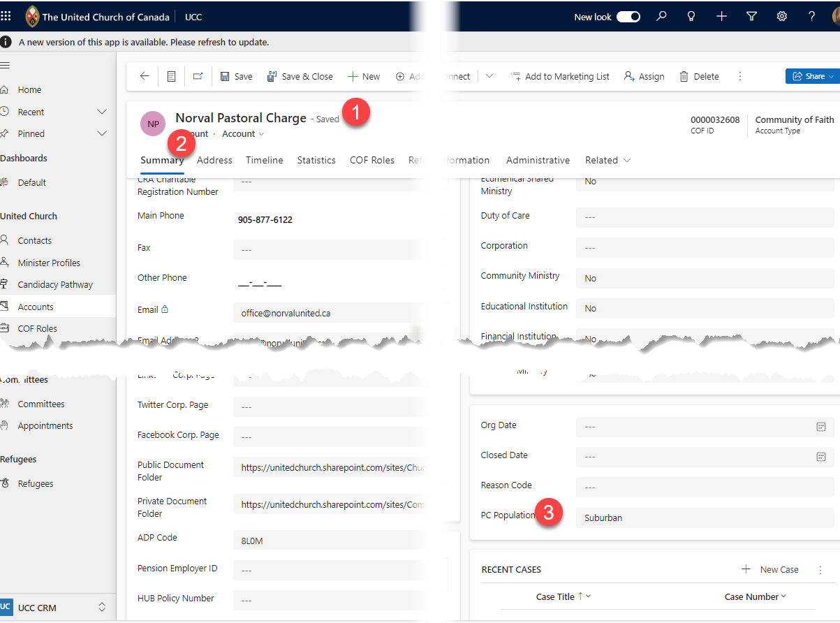This screenshot has width=840, height=623.
Task: Click the Save & Close button
Action: 300,76
